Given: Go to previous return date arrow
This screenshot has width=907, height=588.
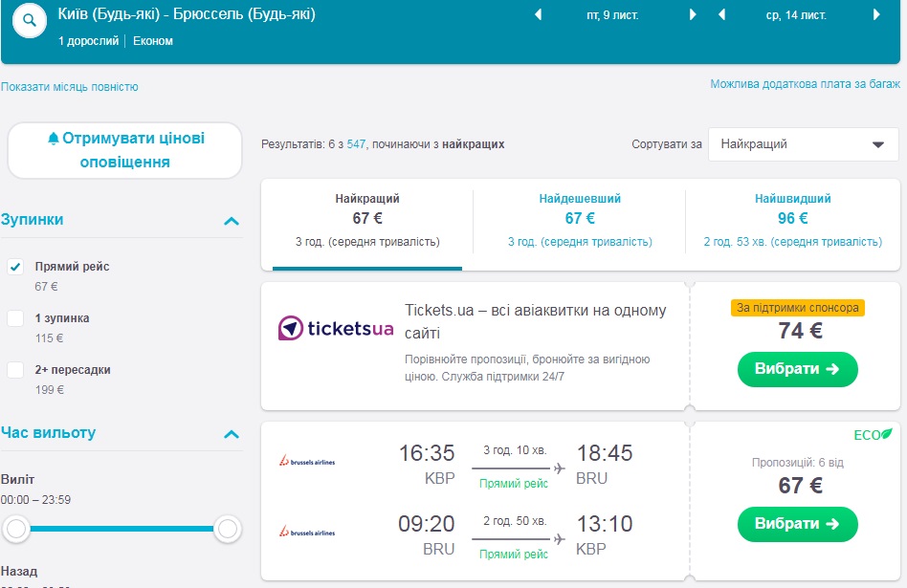Looking at the screenshot, I should click(722, 15).
